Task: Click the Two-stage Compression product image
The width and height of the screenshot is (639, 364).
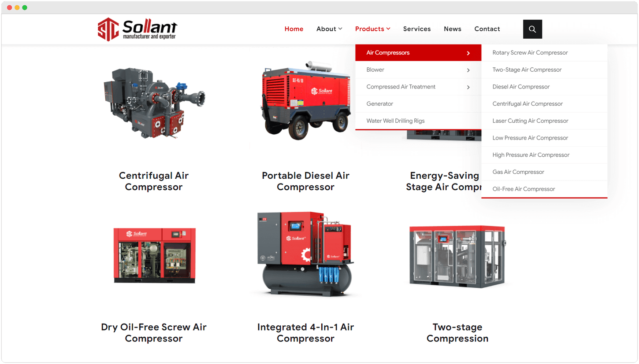Action: [457, 257]
